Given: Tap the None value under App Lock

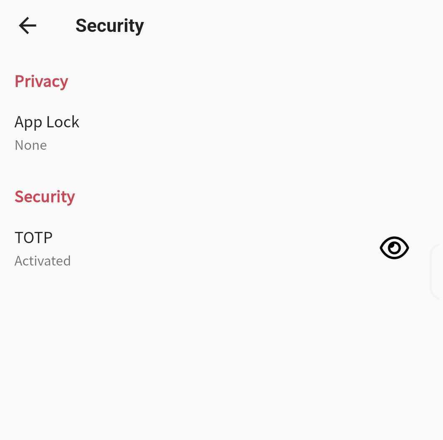Looking at the screenshot, I should tap(31, 145).
